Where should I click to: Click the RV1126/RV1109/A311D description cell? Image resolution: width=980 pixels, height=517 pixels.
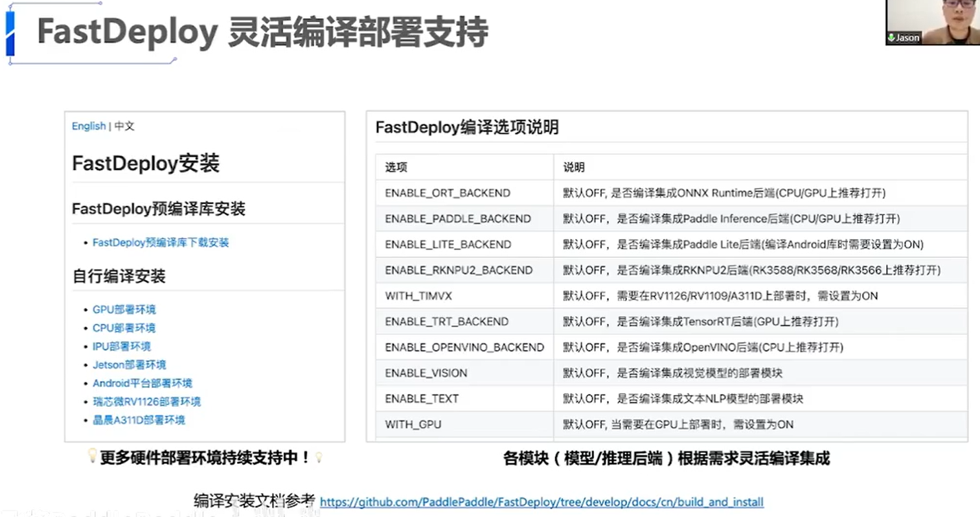(760, 296)
